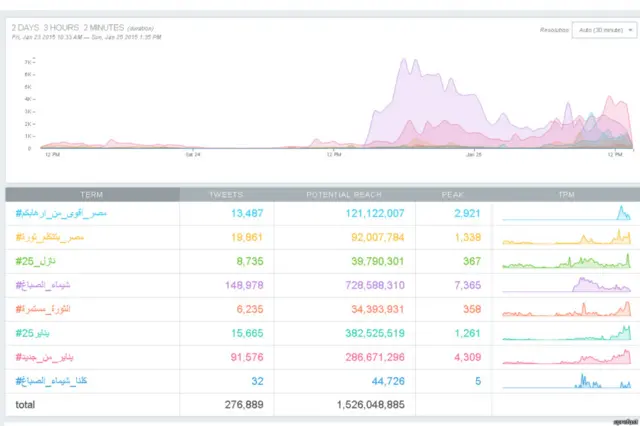
Task: Open the Resolution Auto (30 minute) dropdown
Action: 603,30
